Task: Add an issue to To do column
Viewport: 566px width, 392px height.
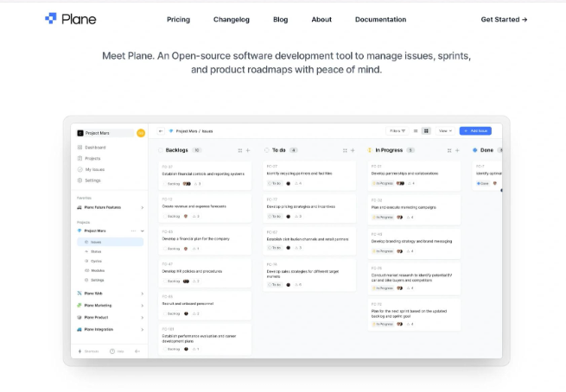Action: tap(353, 150)
